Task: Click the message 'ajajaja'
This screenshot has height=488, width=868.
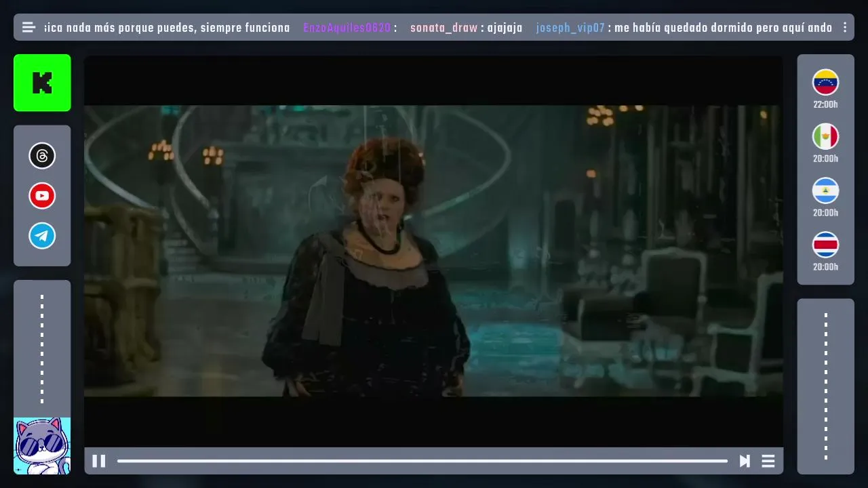Action: 505,28
